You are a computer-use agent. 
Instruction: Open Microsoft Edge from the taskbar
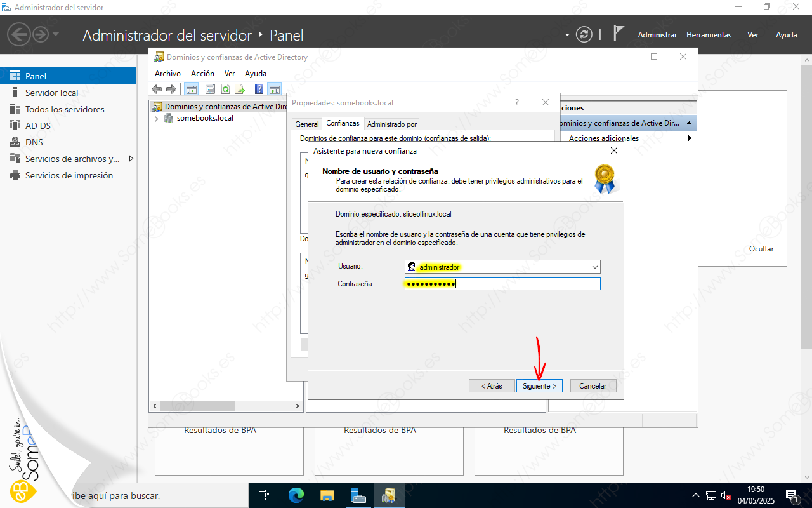(x=296, y=495)
